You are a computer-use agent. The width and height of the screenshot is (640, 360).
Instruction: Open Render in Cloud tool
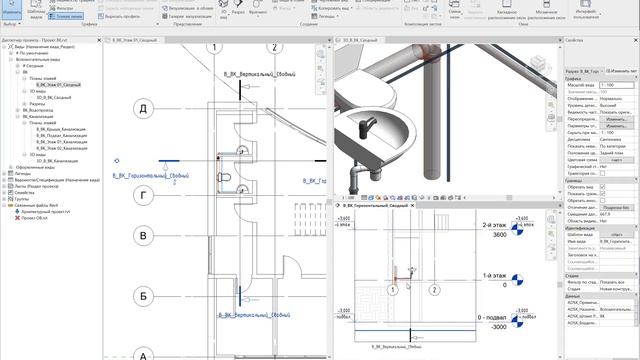pos(187,8)
